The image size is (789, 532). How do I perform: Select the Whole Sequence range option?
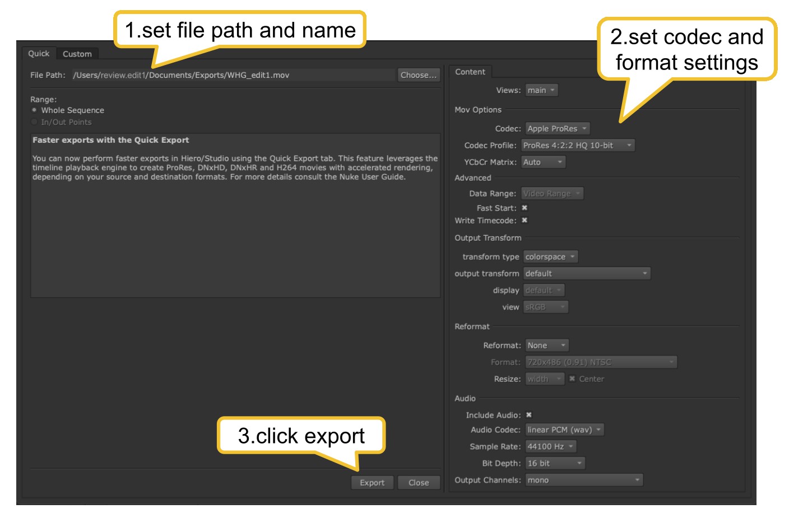coord(35,110)
